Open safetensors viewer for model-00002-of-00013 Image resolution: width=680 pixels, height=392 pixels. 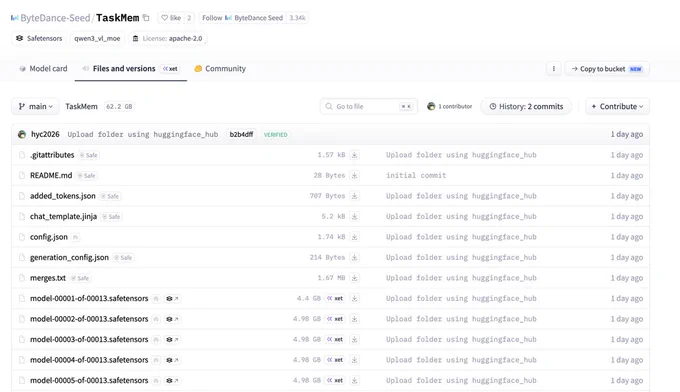172,319
